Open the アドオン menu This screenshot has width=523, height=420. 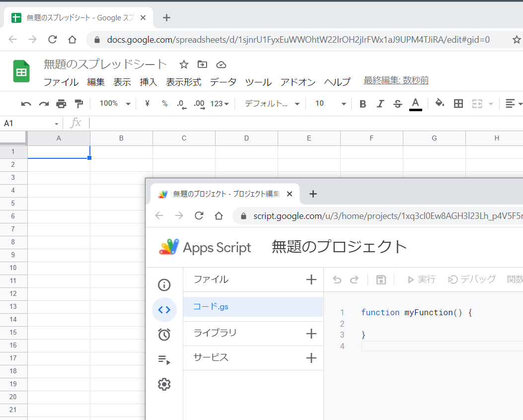pos(298,82)
